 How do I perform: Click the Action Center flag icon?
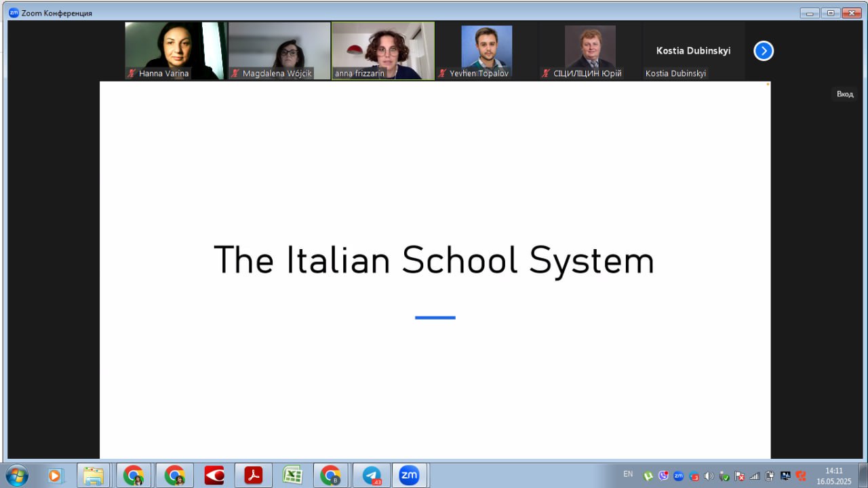740,476
